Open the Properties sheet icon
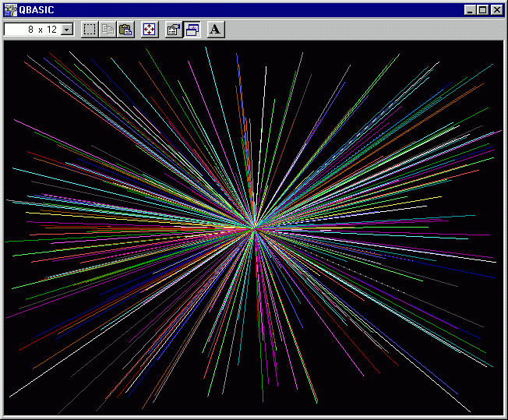 (174, 30)
